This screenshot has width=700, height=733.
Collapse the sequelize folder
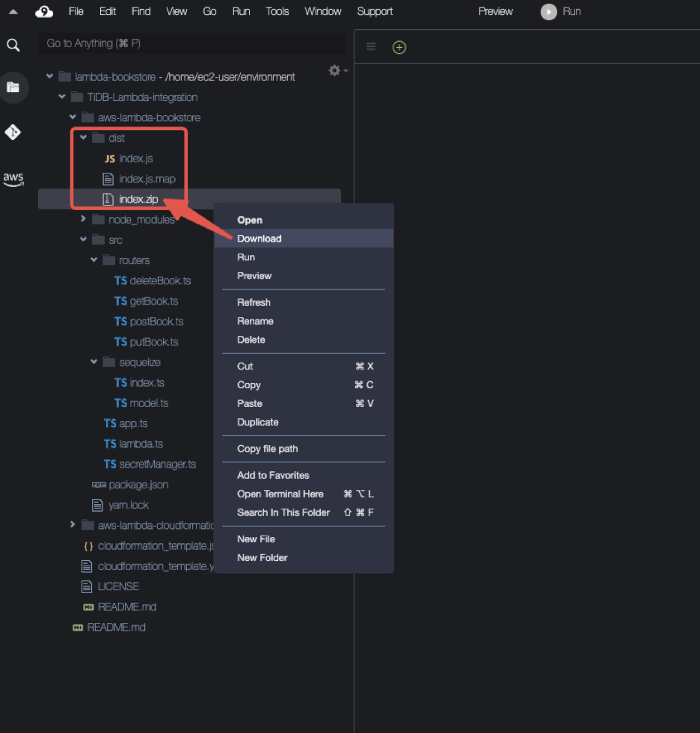(x=94, y=361)
